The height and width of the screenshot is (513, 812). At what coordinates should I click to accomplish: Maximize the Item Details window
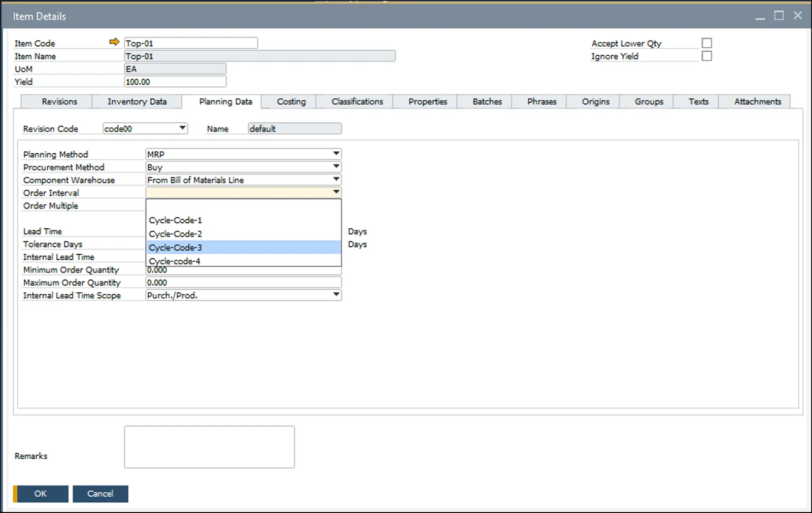pos(779,16)
